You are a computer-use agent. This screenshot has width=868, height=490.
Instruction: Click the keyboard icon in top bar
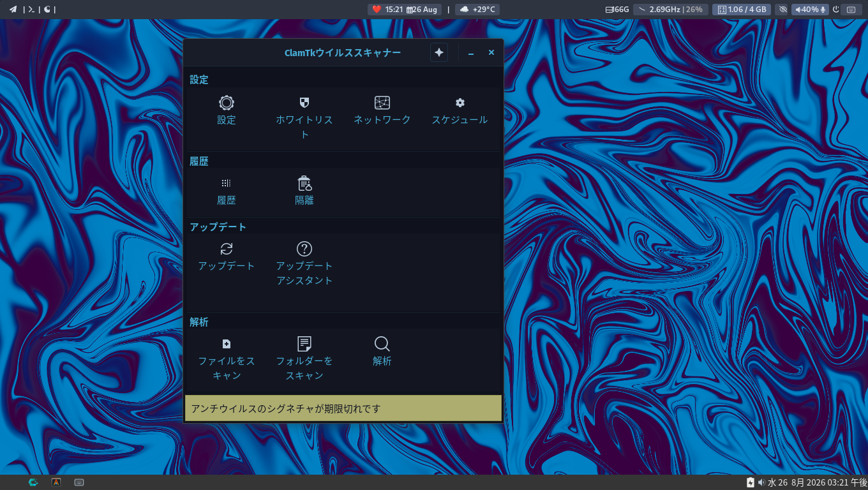(x=851, y=10)
